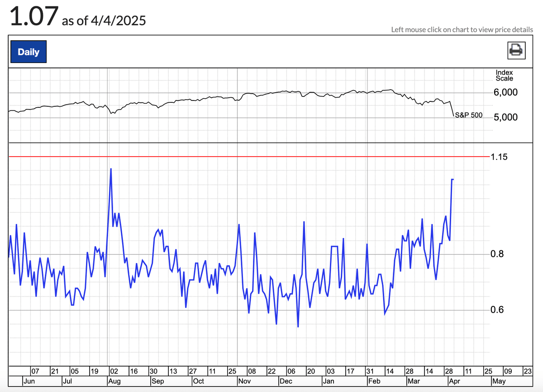
Task: Click the 0.8 axis value label
Action: point(497,254)
